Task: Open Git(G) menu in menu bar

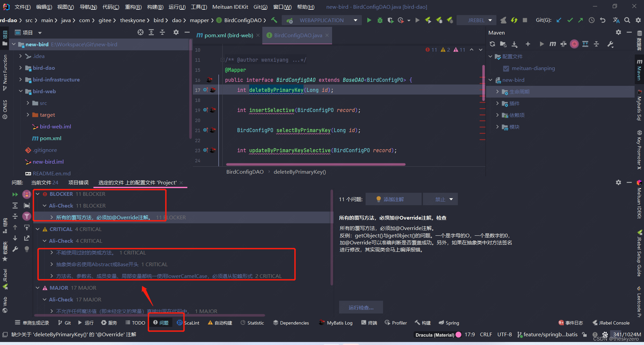Action: point(260,7)
